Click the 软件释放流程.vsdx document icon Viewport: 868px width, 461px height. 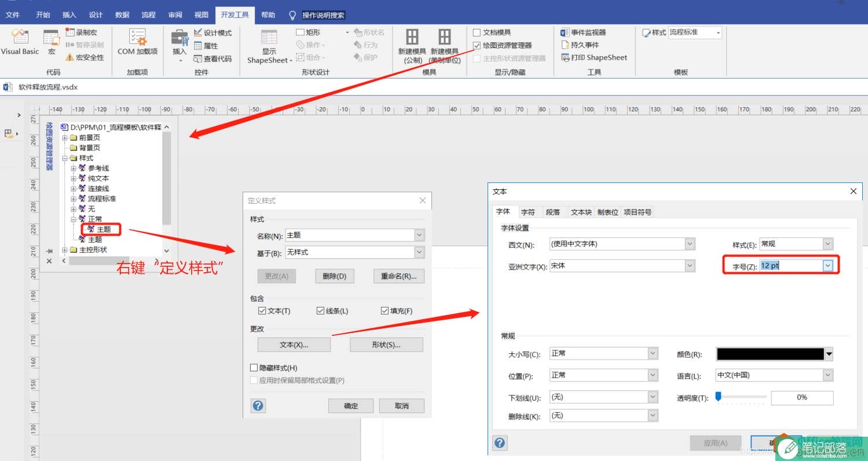click(8, 87)
